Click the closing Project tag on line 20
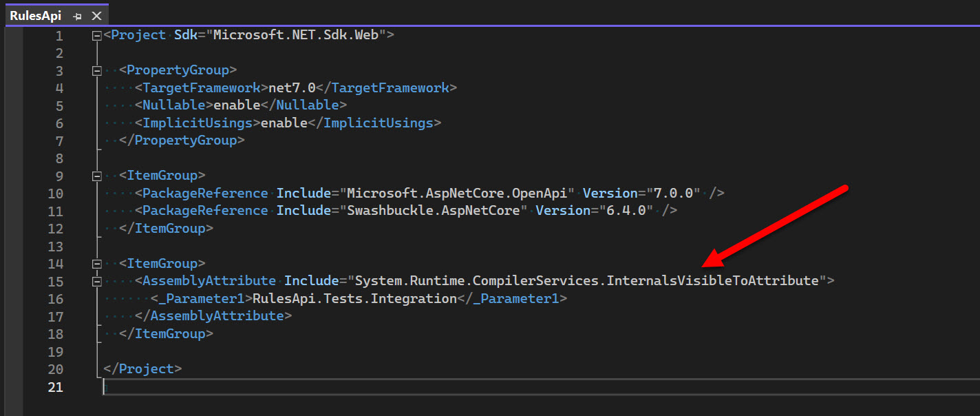 point(142,369)
